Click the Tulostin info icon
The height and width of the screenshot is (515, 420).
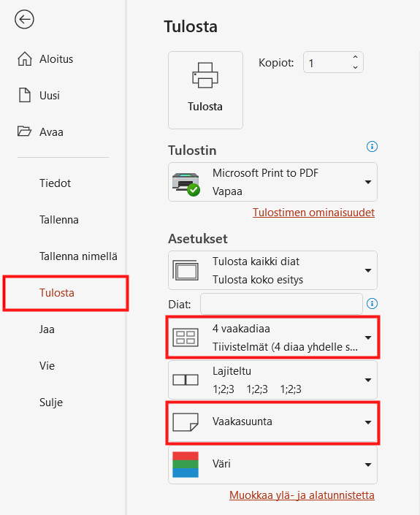pyautogui.click(x=372, y=147)
